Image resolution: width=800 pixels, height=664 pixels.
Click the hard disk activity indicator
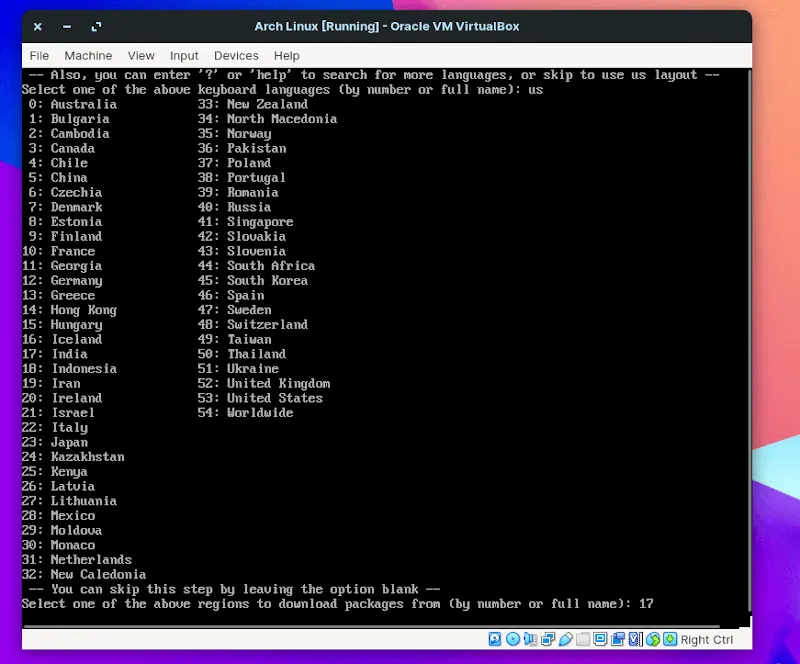point(495,639)
